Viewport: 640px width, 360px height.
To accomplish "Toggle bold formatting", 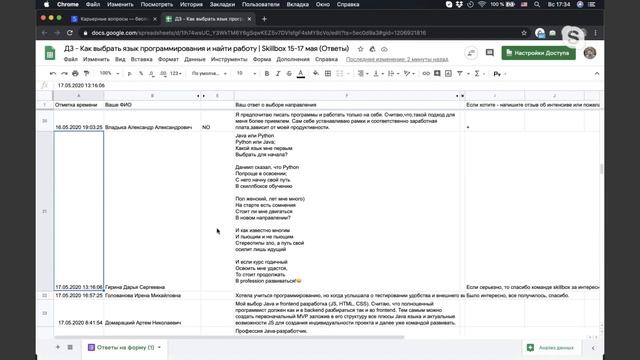I will click(267, 73).
